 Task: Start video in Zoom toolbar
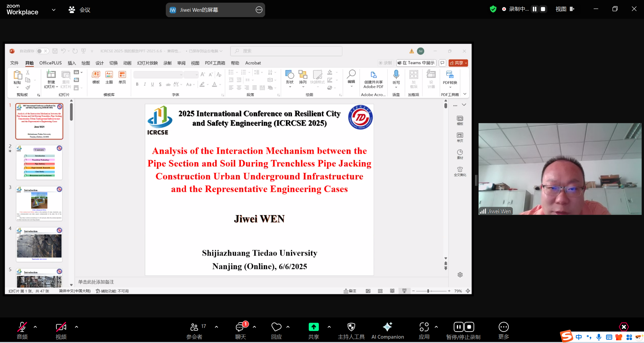(x=61, y=331)
